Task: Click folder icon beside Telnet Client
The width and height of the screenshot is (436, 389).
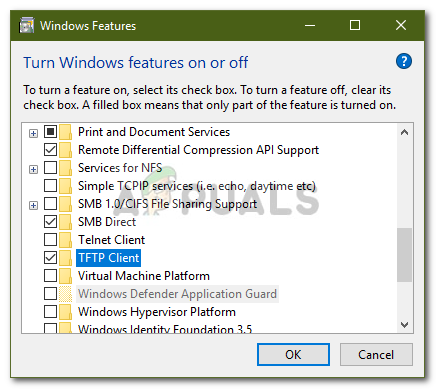Action: pyautogui.click(x=65, y=240)
